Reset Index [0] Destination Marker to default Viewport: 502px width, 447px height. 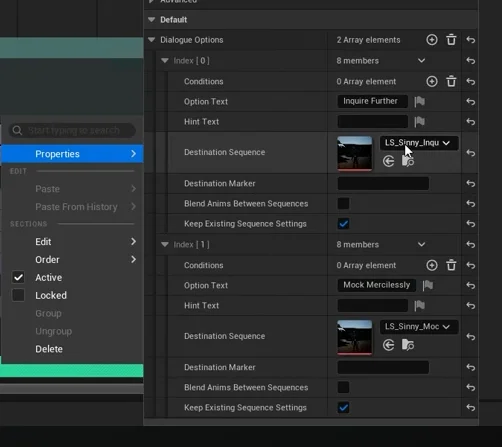[x=470, y=183]
